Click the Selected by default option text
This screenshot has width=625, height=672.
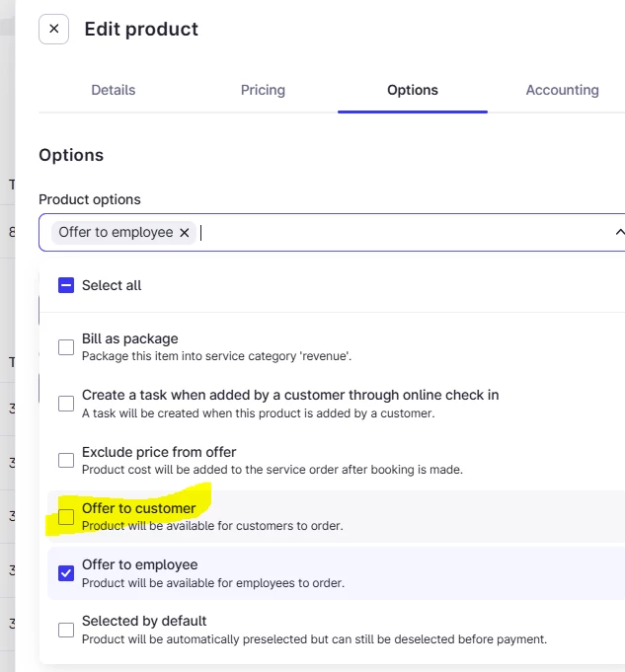coord(144,621)
